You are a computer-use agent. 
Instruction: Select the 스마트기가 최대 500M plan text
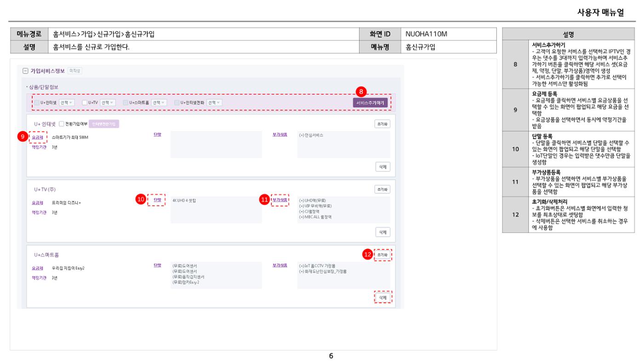tap(70, 137)
